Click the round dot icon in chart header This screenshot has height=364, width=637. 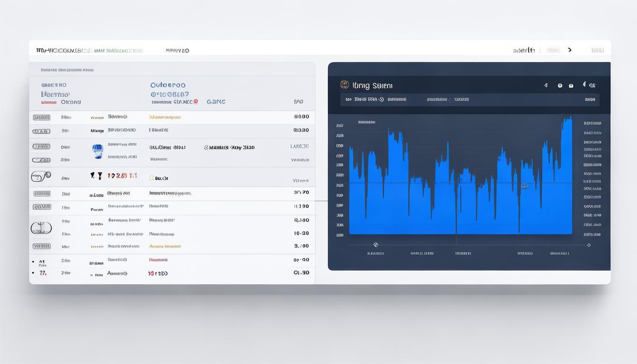(x=560, y=86)
